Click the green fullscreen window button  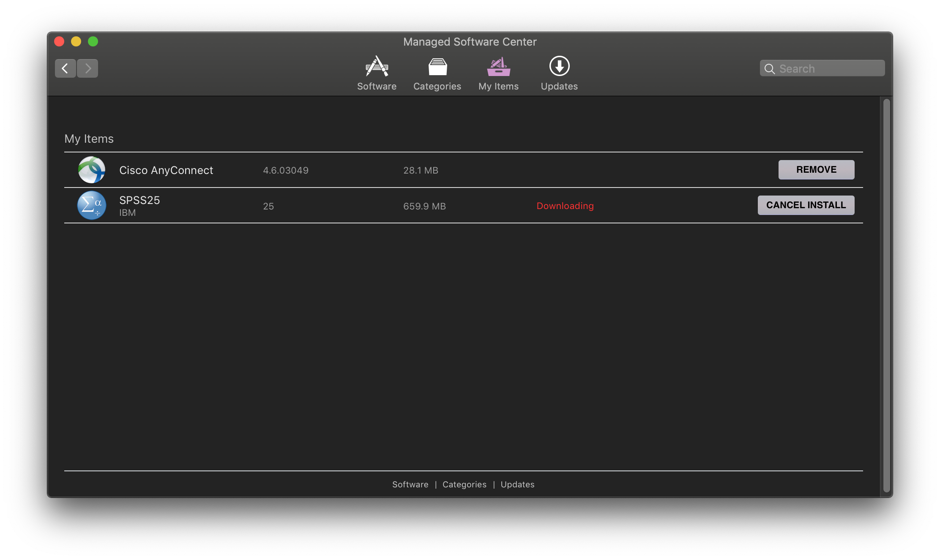tap(93, 41)
